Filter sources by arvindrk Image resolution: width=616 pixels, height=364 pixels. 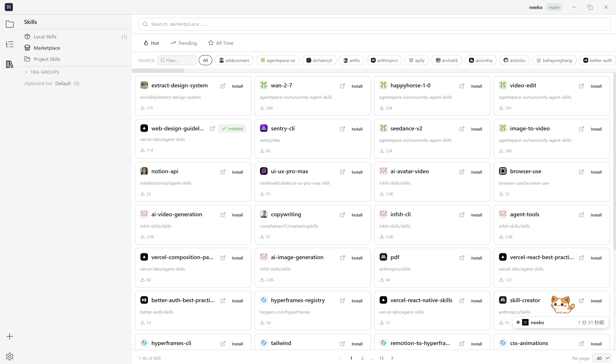[447, 60]
